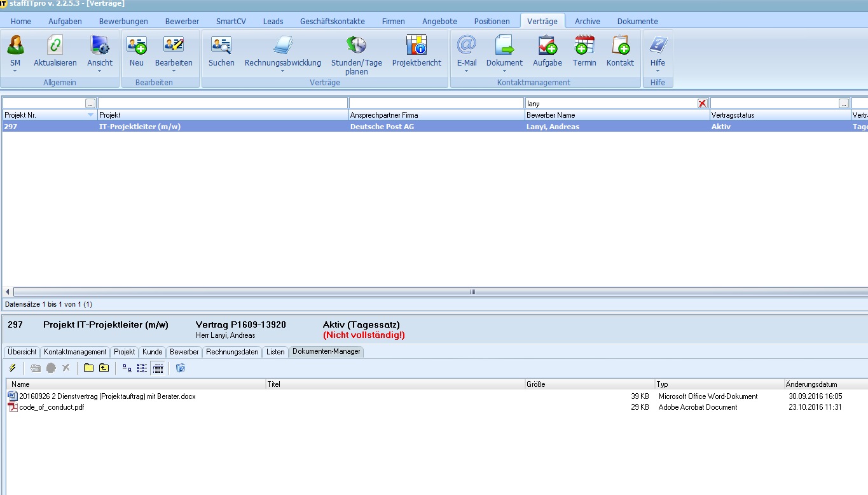Open the Hilfe help icon
The width and height of the screenshot is (868, 495).
tap(658, 45)
